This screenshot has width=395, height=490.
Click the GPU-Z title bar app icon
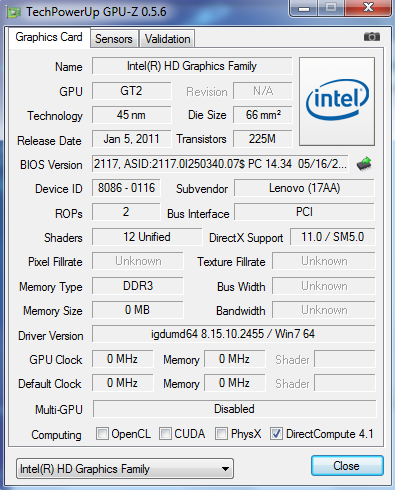click(x=14, y=12)
